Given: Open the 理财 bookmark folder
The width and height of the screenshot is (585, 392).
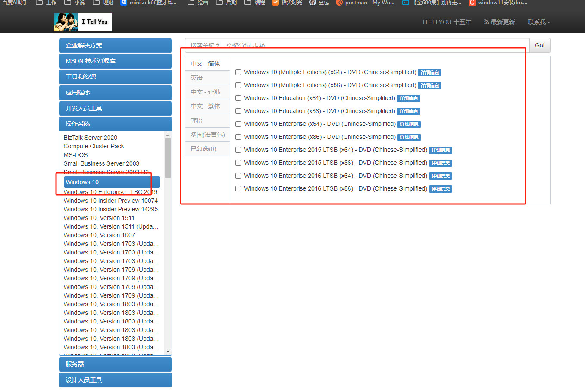Looking at the screenshot, I should tap(103, 3).
